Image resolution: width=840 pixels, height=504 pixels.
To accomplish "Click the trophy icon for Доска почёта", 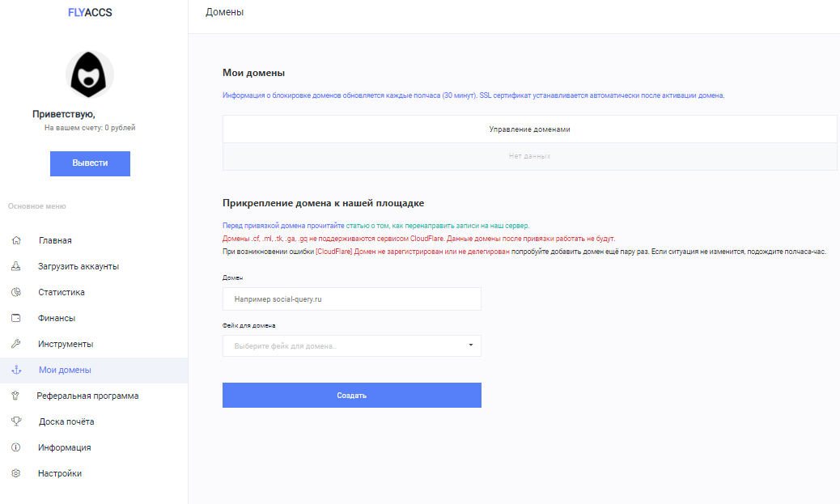I will click(16, 421).
